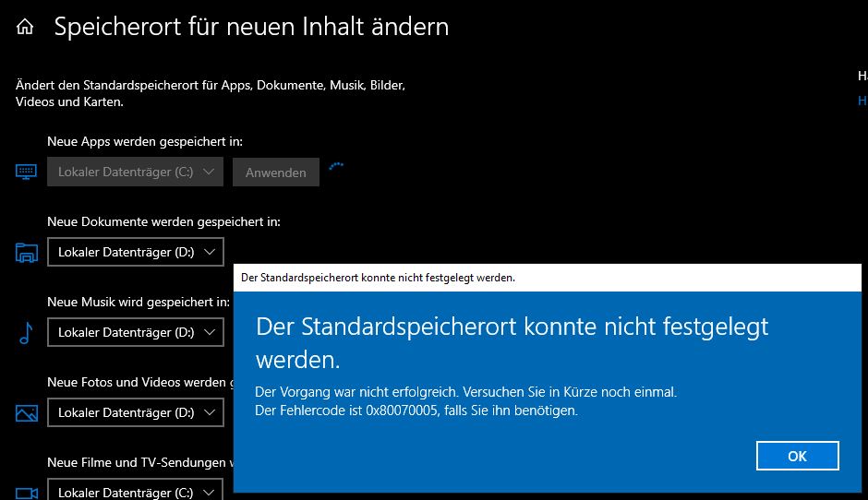Click the page title 'Speicherort für neuen Inhalt ändern'
Screen dimensions: 868x500
pyautogui.click(x=251, y=27)
